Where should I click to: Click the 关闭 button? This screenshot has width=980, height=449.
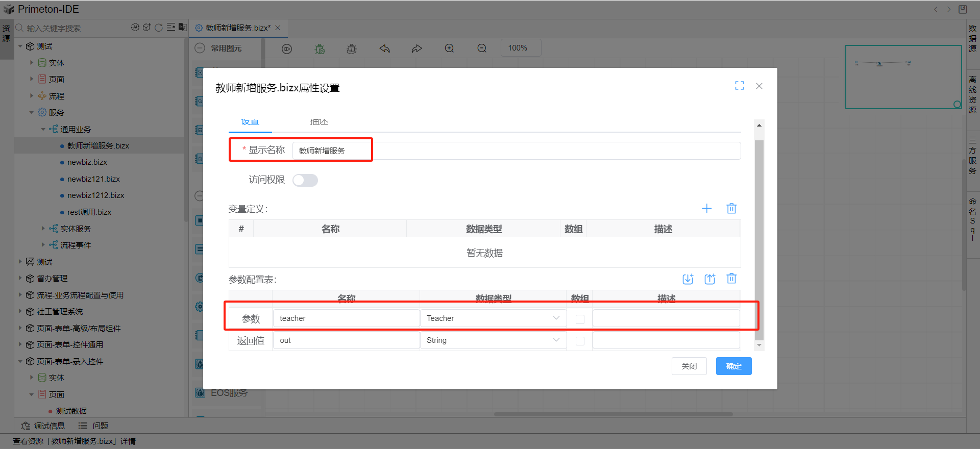pos(689,366)
